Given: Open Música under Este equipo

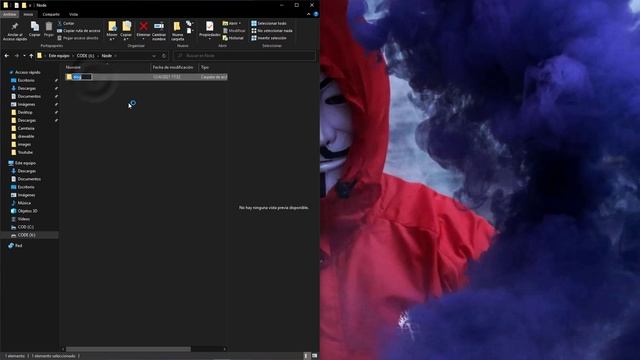Looking at the screenshot, I should [x=24, y=203].
